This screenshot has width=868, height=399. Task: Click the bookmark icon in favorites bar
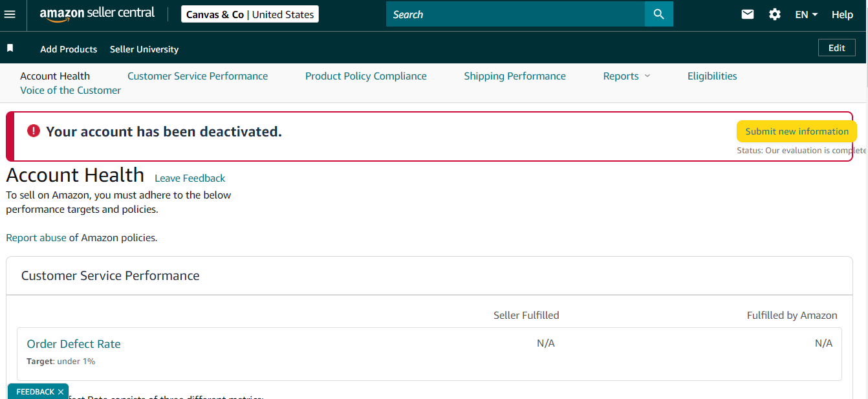pyautogui.click(x=10, y=49)
